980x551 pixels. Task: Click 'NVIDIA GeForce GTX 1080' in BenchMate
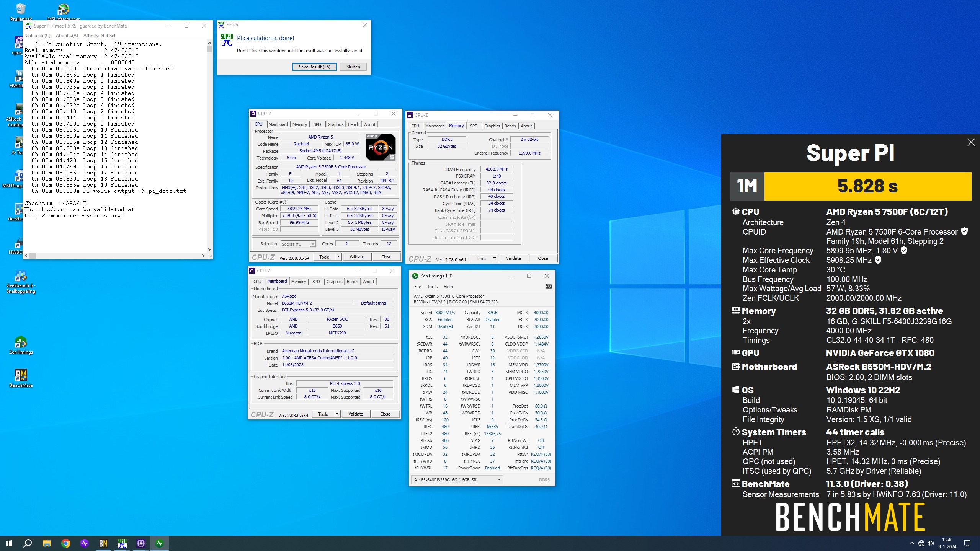[880, 353]
